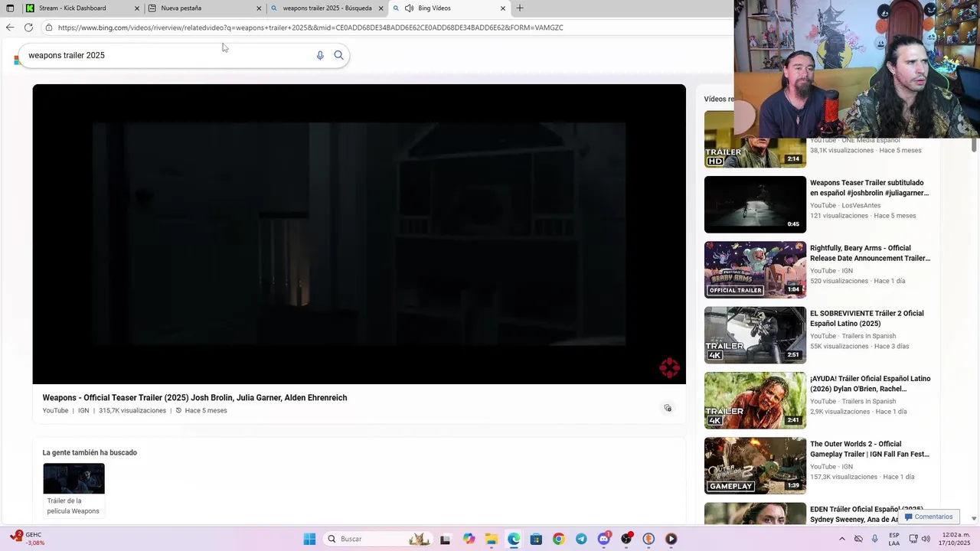Open File Explorer from the taskbar
This screenshot has height=551, width=980.
coord(491,539)
